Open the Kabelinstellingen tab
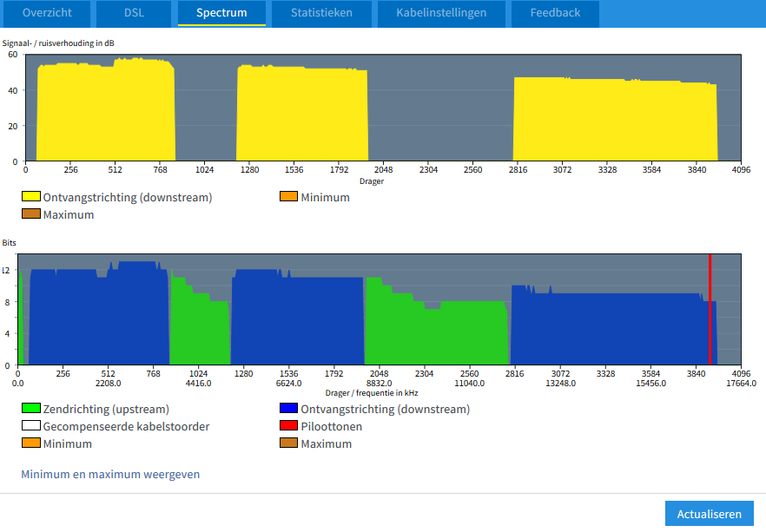766x532 pixels. pos(441,13)
